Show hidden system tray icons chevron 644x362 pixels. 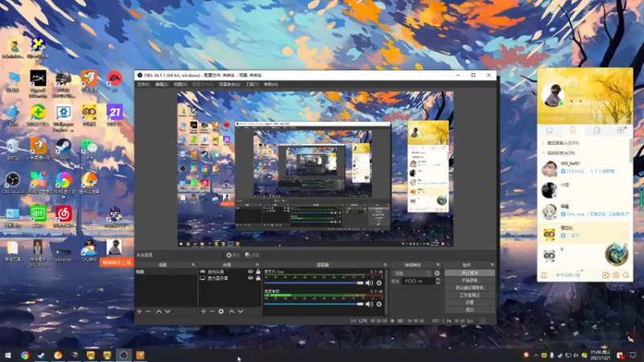click(x=535, y=356)
